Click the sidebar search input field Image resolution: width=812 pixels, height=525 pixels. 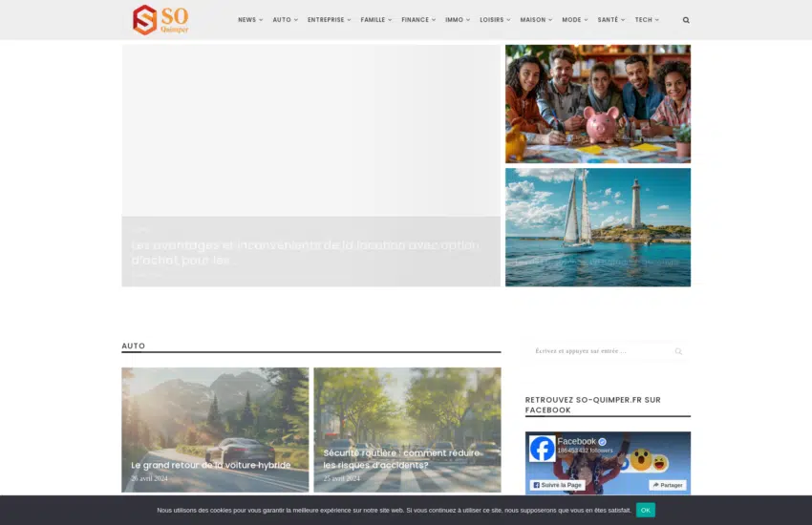[597, 351]
